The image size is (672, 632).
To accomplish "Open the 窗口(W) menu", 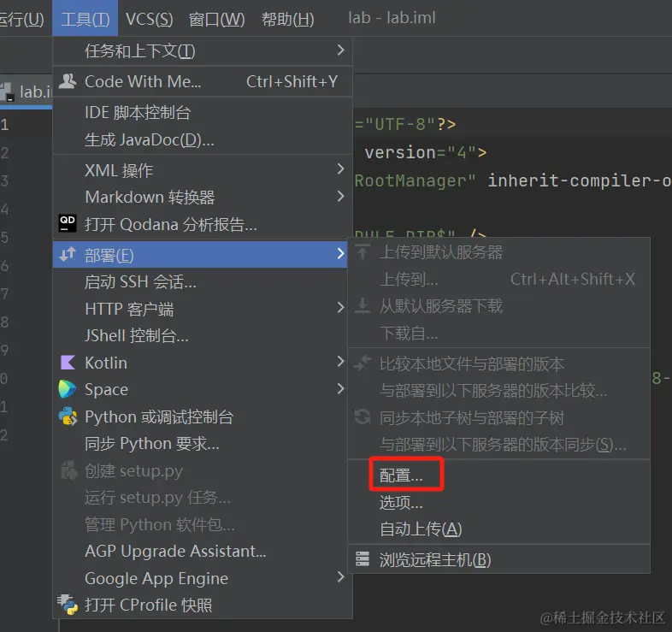I will click(x=217, y=19).
